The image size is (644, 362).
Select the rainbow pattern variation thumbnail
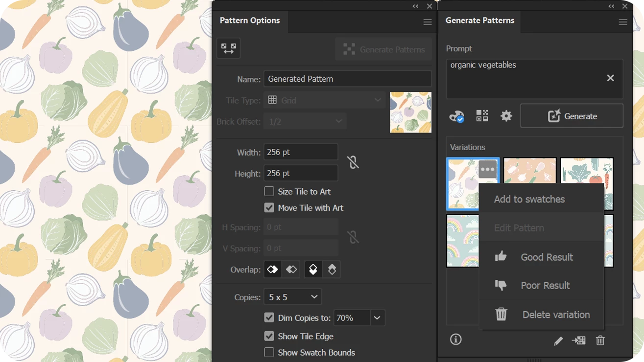[462, 241]
